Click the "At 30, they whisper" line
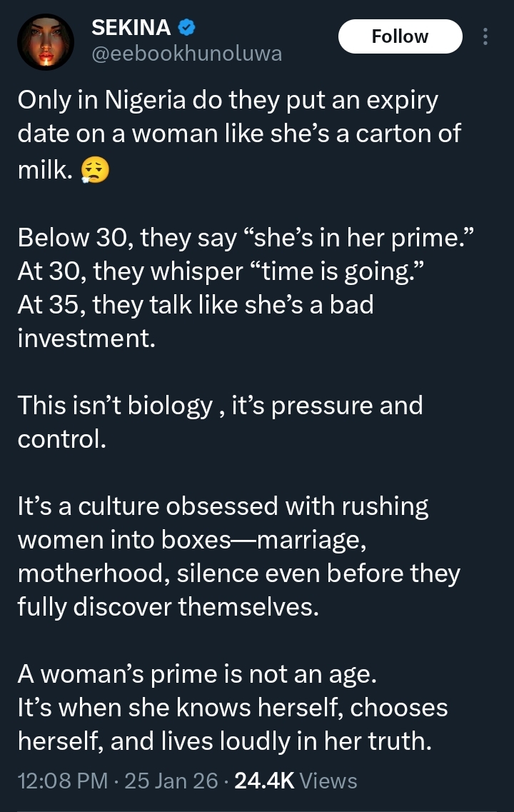The width and height of the screenshot is (514, 812). click(x=196, y=271)
